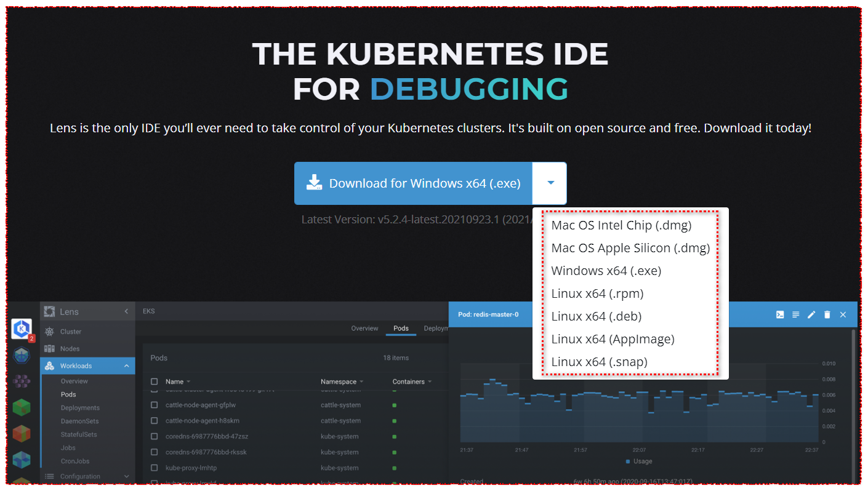This screenshot has height=491, width=868.
Task: Open Pods item under Workloads sidebar
Action: 68,394
